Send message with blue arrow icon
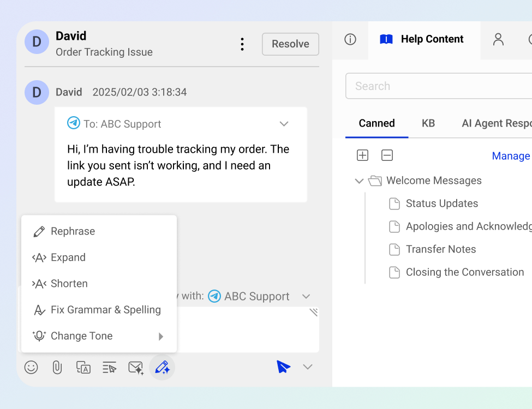The image size is (532, 409). click(x=283, y=366)
